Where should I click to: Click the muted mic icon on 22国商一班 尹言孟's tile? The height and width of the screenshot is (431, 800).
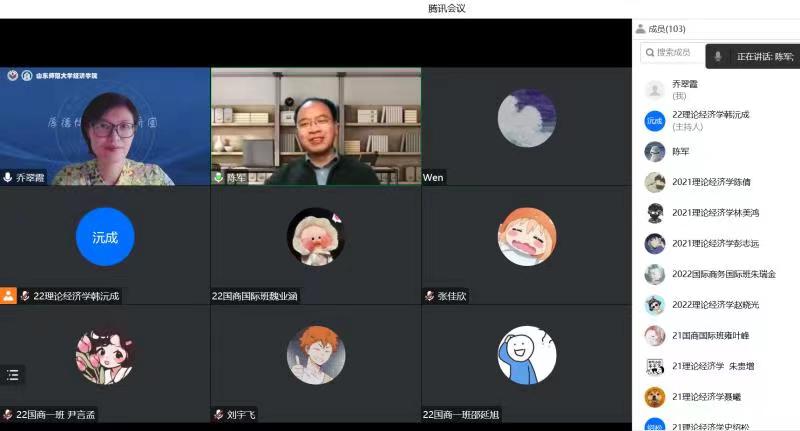(x=8, y=414)
